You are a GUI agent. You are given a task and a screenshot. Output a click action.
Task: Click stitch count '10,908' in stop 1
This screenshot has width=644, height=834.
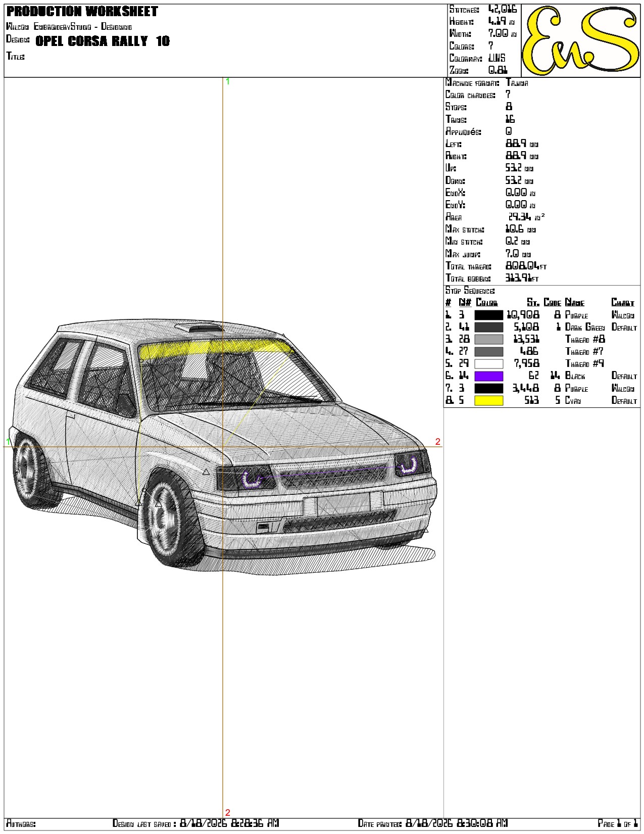[523, 315]
